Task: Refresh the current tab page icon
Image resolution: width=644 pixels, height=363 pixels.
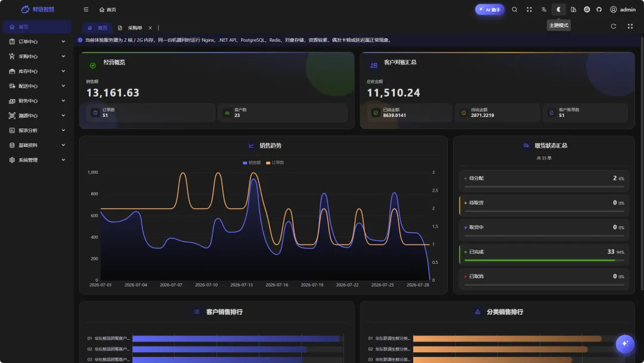Action: tap(613, 26)
